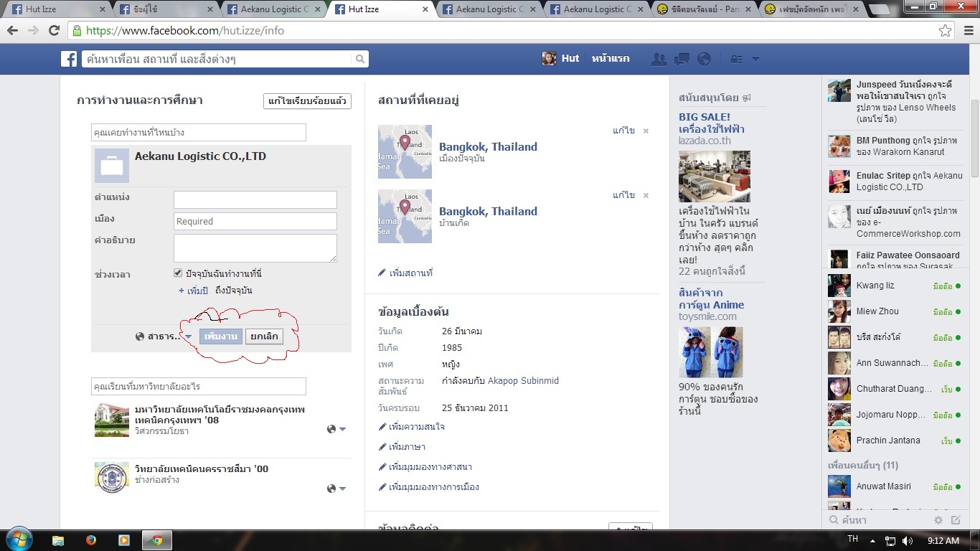Remove the hometown Bangkok entry

[646, 196]
